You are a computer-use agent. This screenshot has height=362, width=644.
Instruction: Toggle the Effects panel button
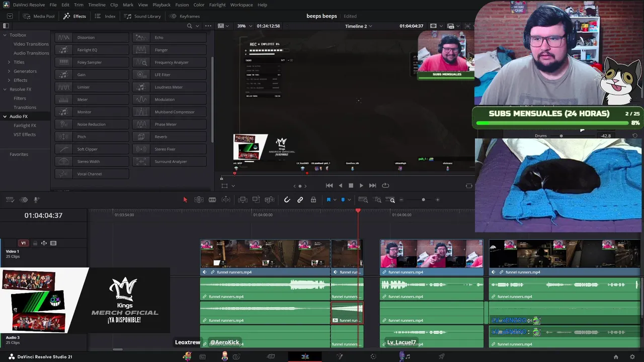click(74, 16)
